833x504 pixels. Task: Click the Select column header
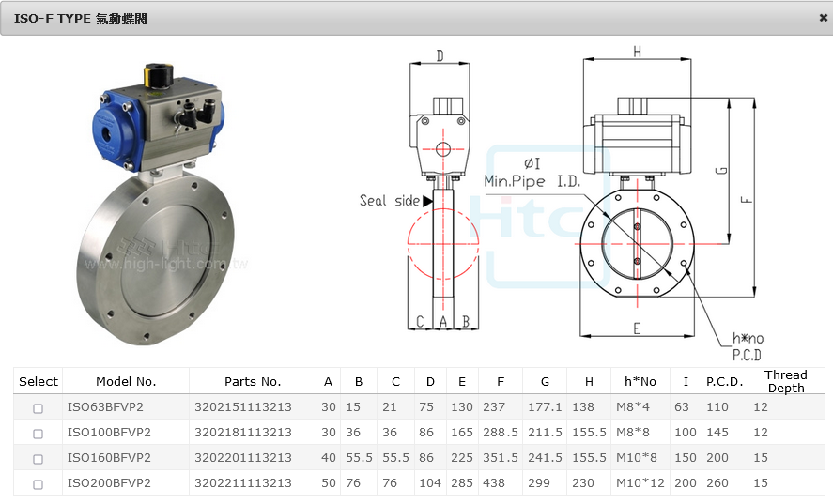(39, 381)
